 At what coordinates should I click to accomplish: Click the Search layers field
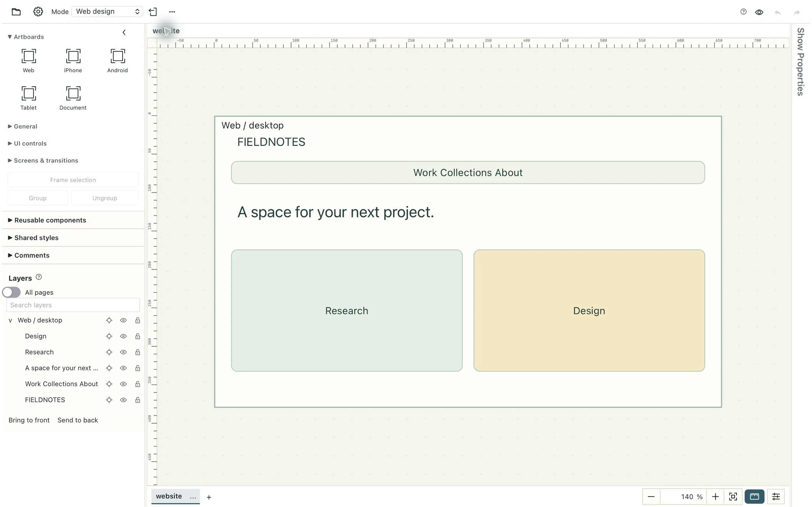click(x=73, y=305)
